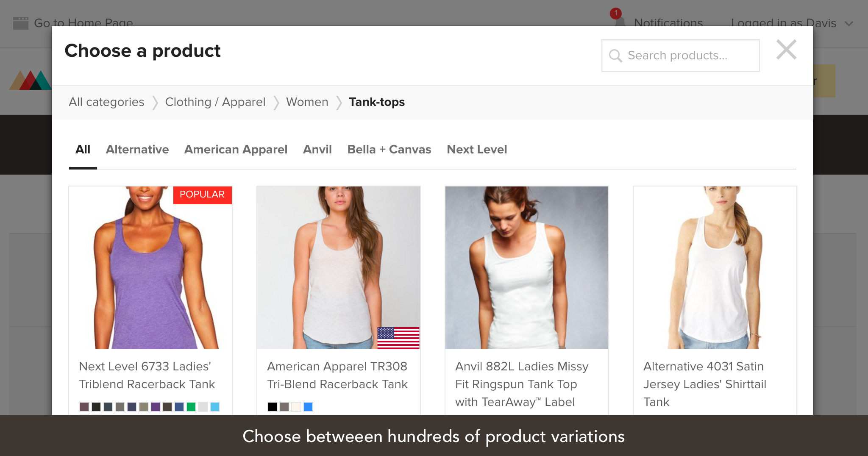Open the American Apparel TR308 tank photo
This screenshot has width=868, height=456.
click(x=339, y=268)
